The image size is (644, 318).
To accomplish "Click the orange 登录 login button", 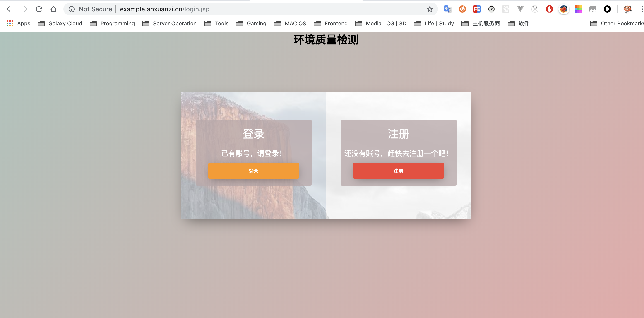I will [253, 171].
